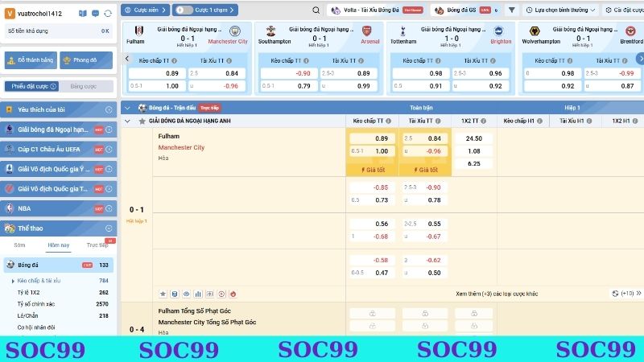644x362 pixels.
Task: Click info icon next to Tài Xỉu TT column header
Action: click(x=438, y=121)
